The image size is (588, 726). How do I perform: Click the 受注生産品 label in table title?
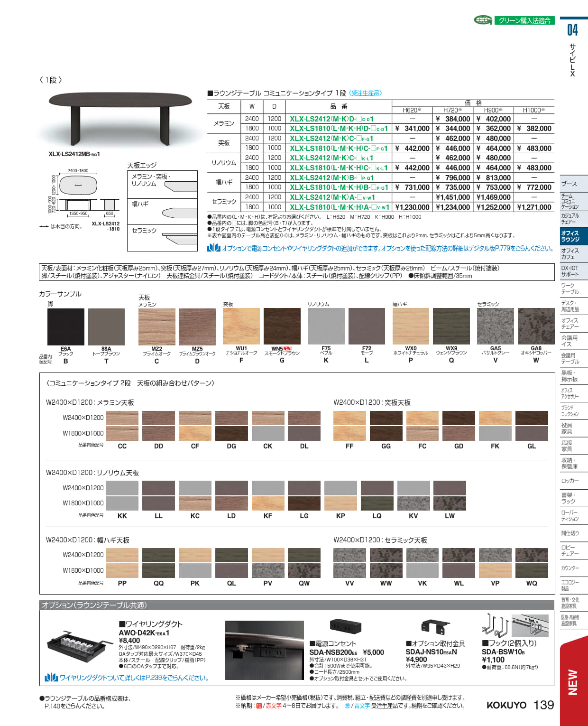(366, 93)
